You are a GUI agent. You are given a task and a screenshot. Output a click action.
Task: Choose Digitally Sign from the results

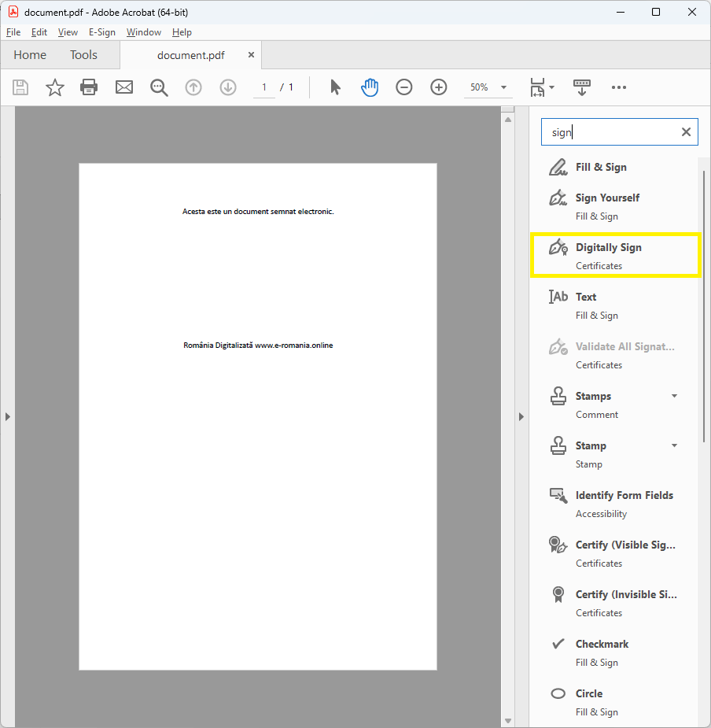(x=608, y=248)
